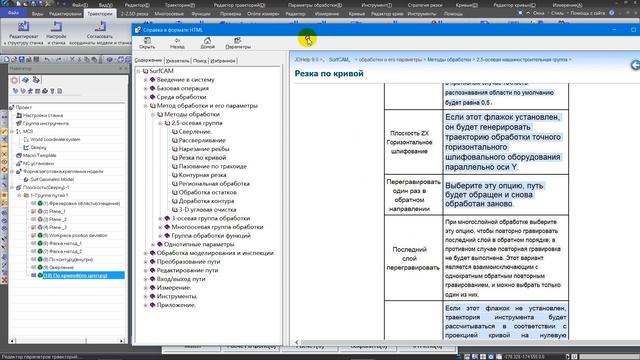The width and height of the screenshot is (640, 360).
Task: Select Резка по кривой help topic
Action: (x=202, y=158)
